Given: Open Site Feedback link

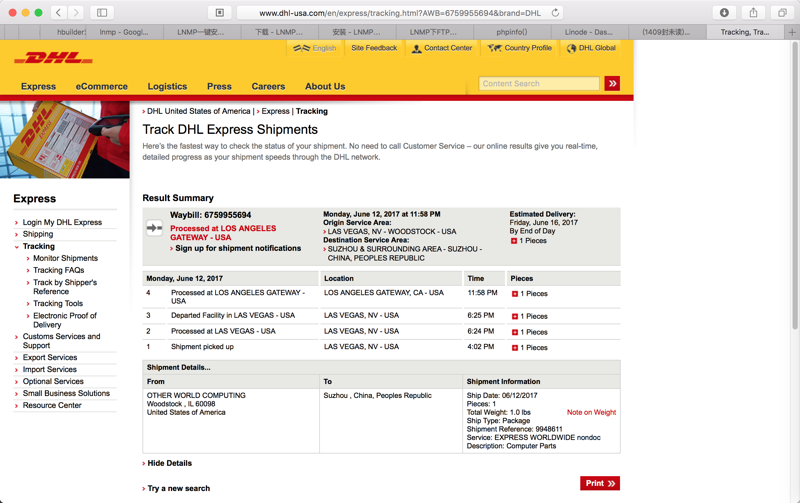Looking at the screenshot, I should pos(374,48).
